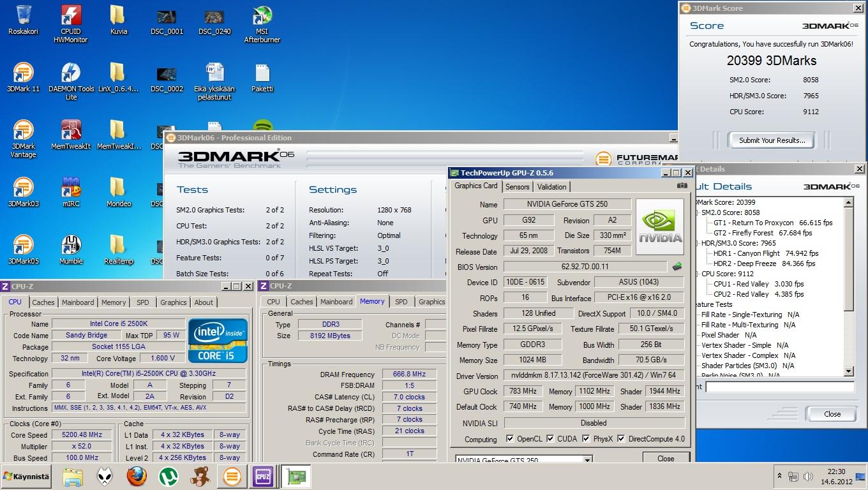Toggle the DirectCompute 4.0 checkbox

point(621,439)
